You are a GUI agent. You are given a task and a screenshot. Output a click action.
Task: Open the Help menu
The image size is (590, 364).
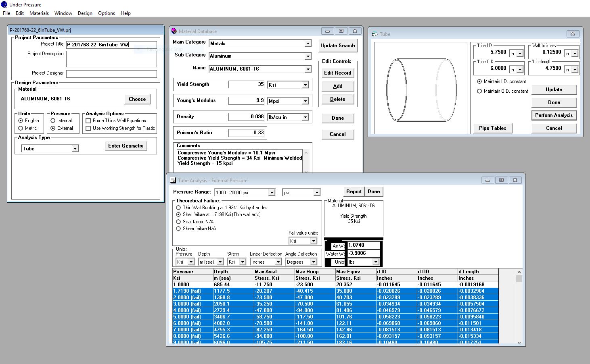tap(126, 13)
